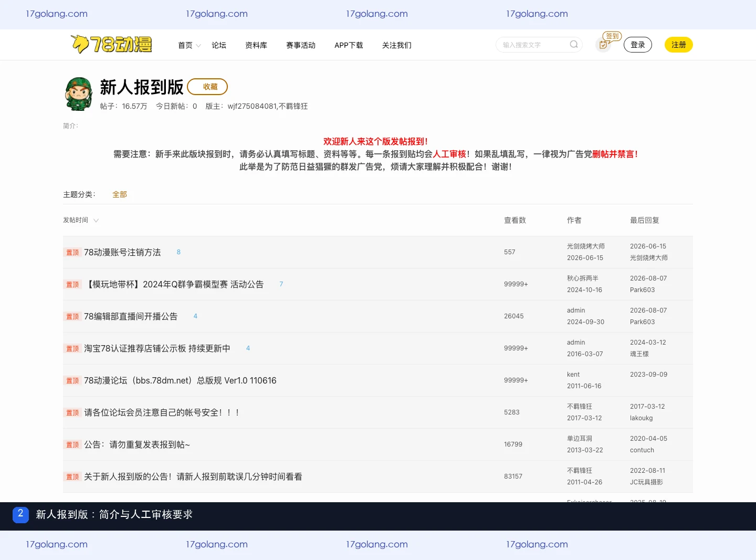Screen dimensions: 756x560
Task: Click view count 26045
Action: [x=513, y=316]
